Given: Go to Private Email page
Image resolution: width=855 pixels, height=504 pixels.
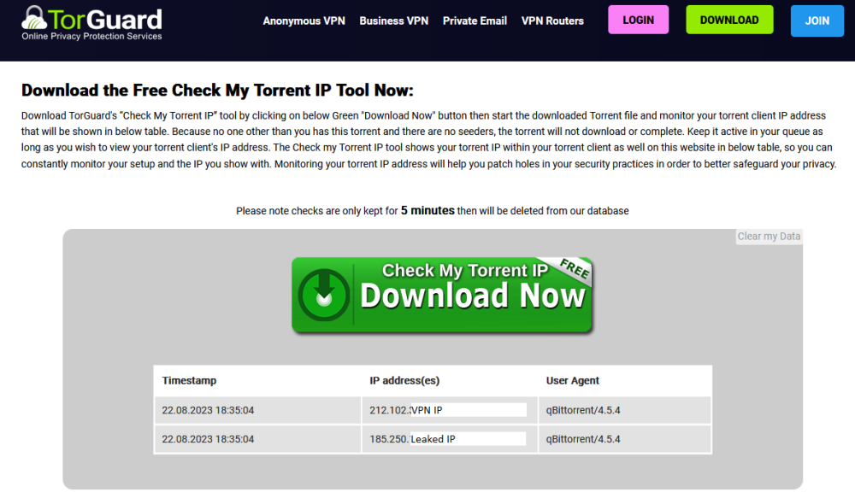Looking at the screenshot, I should coord(475,21).
